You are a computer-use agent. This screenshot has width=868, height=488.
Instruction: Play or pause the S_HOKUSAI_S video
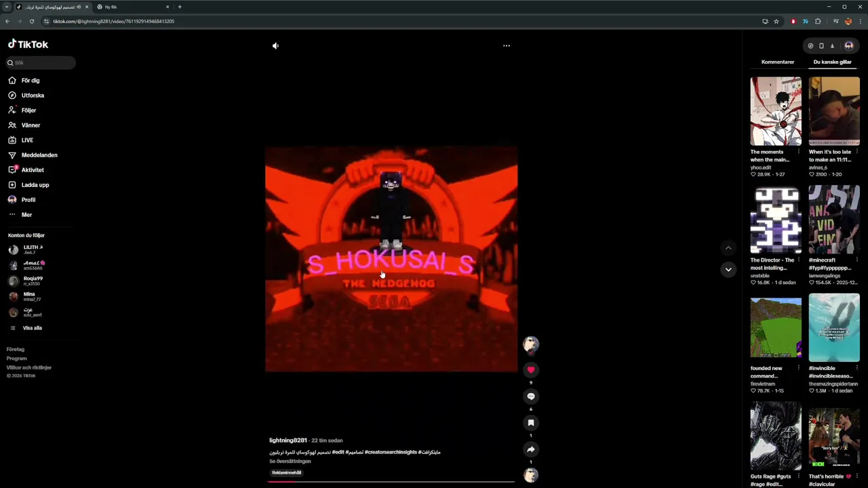pos(391,259)
